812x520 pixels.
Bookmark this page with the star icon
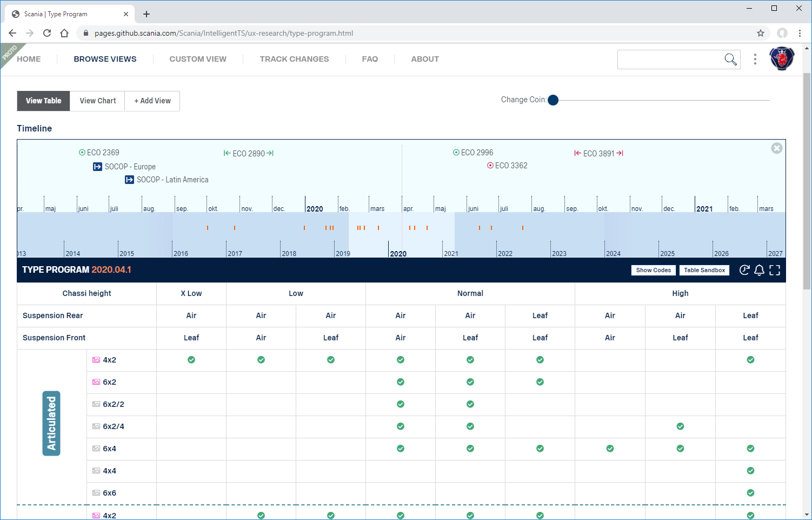coord(761,33)
